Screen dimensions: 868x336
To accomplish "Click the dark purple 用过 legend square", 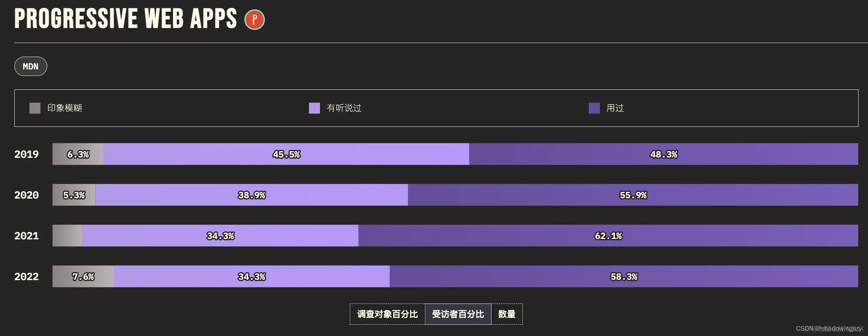I will pyautogui.click(x=594, y=108).
